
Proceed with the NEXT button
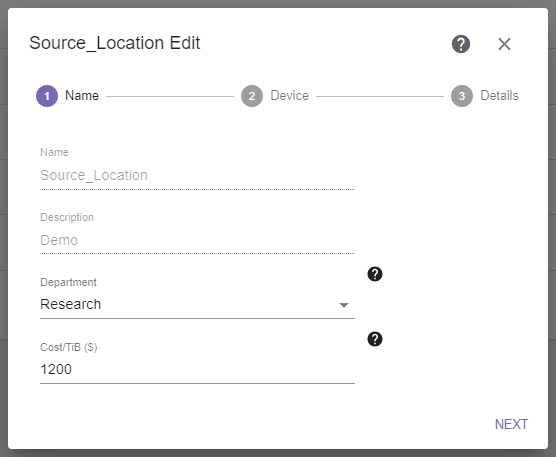[511, 424]
